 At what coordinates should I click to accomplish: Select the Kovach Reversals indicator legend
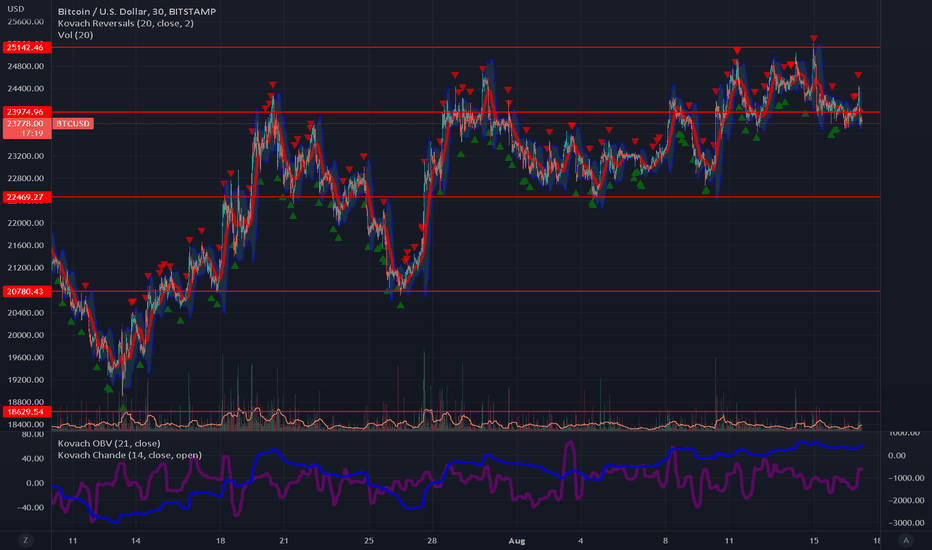coord(125,23)
